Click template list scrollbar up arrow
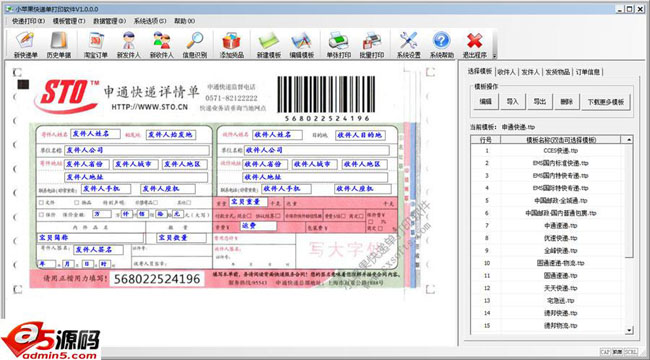This screenshot has height=360, width=650. 629,140
